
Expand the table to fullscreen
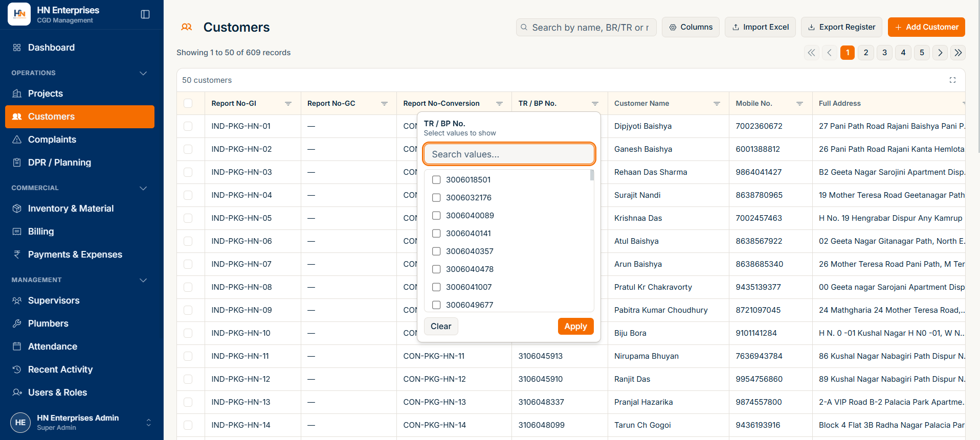click(x=952, y=80)
